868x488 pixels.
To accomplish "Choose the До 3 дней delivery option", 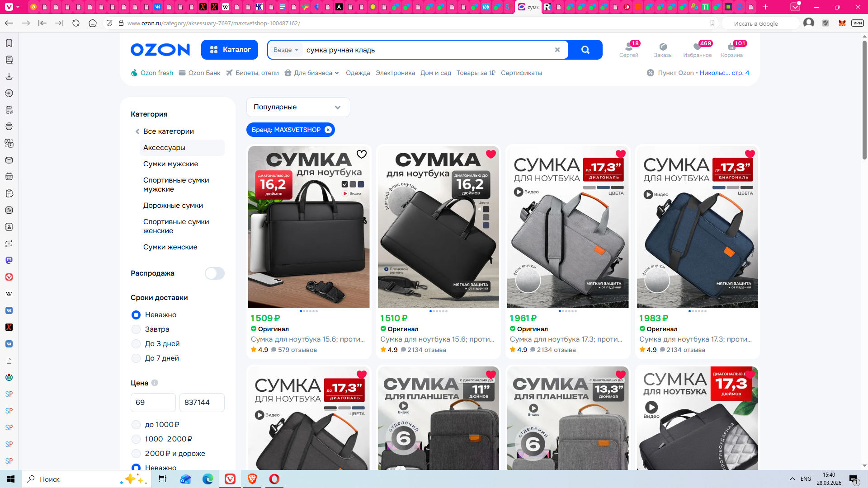I will pyautogui.click(x=136, y=344).
